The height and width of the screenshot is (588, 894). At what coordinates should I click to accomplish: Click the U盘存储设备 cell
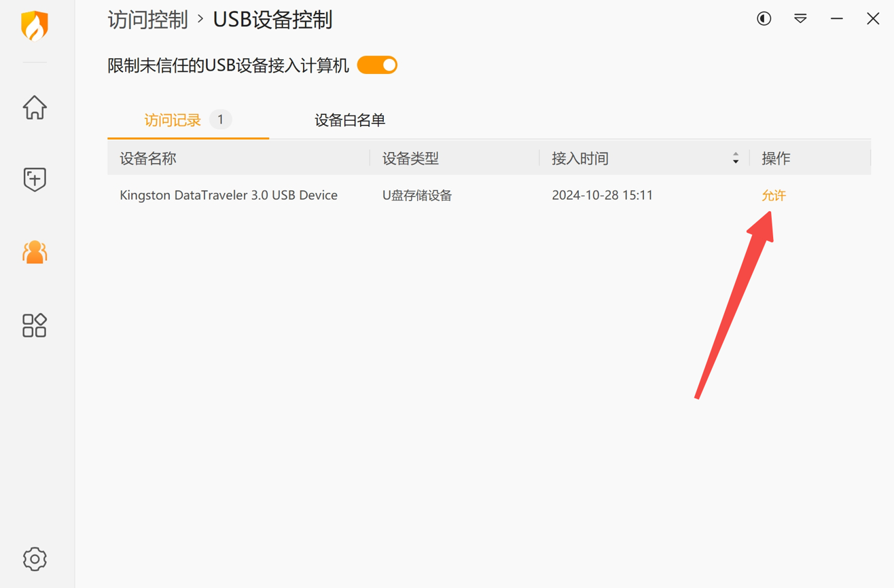pyautogui.click(x=417, y=196)
